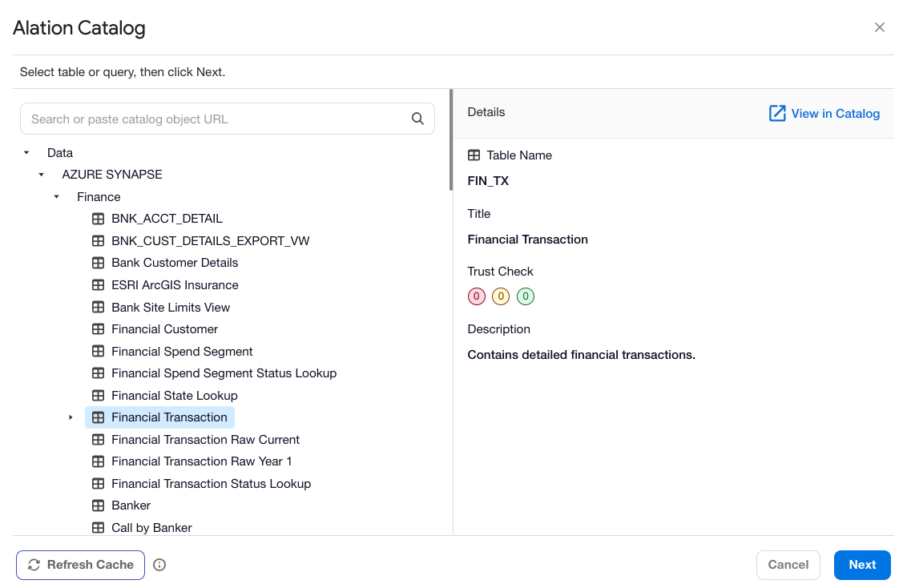Click the yellow Trust Check badge
907x588 pixels.
(501, 296)
